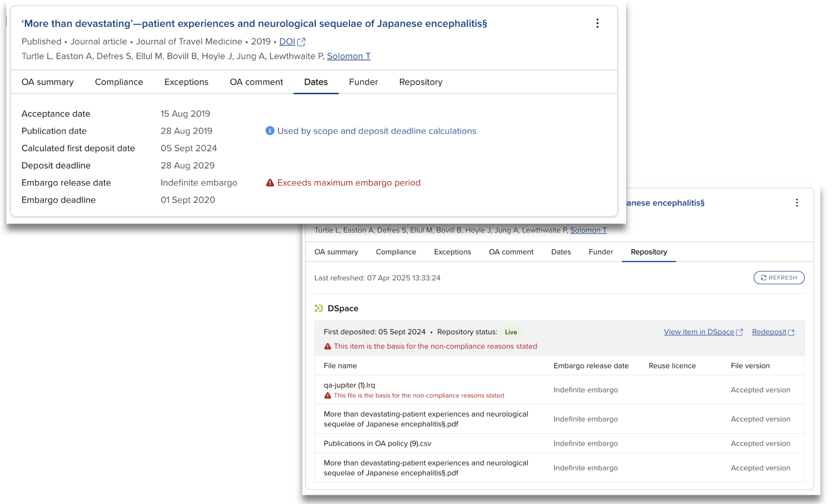Click the DOI link in the top card
Screen dimensions: 834x504
point(287,42)
